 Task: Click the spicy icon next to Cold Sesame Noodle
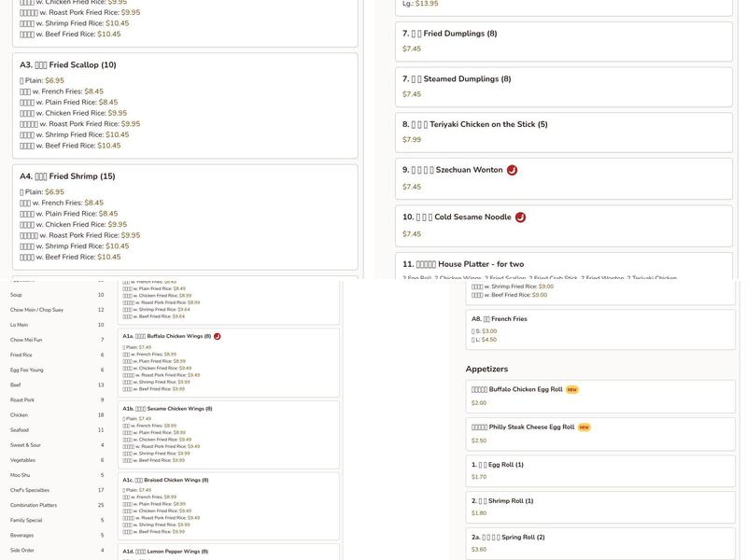coord(520,217)
